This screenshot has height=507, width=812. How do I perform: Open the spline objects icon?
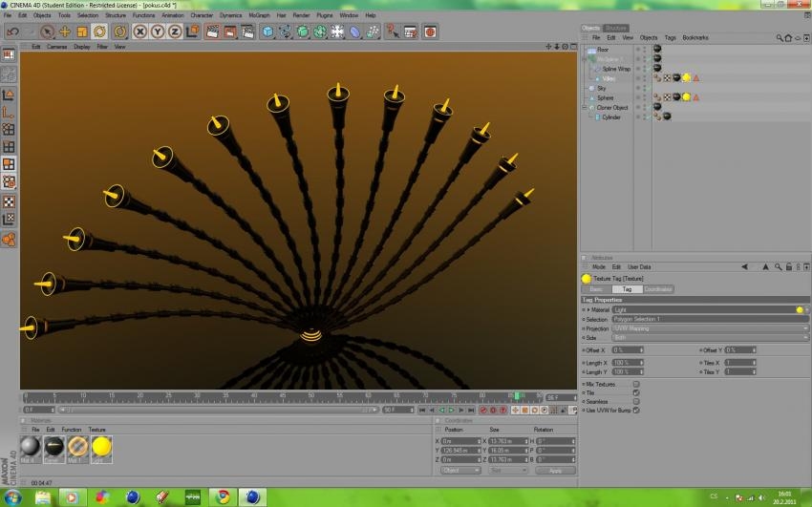tap(286, 32)
